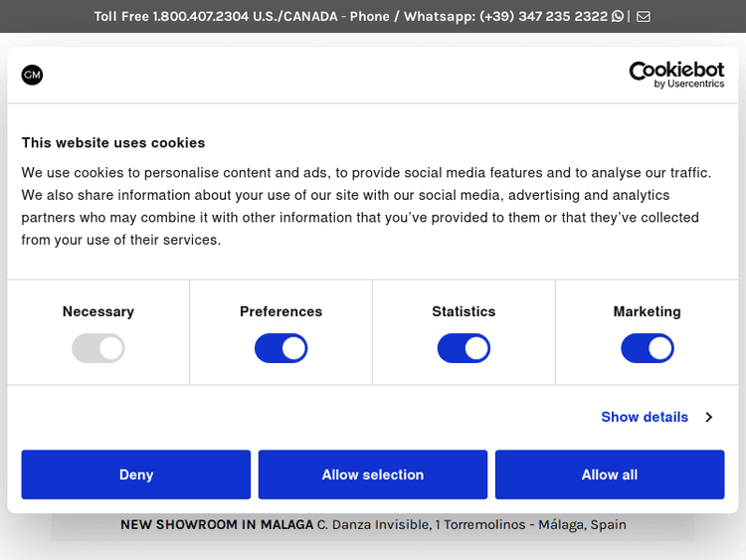Click the New Showroom in Malaga banner
The width and height of the screenshot is (746, 560).
[x=373, y=524]
